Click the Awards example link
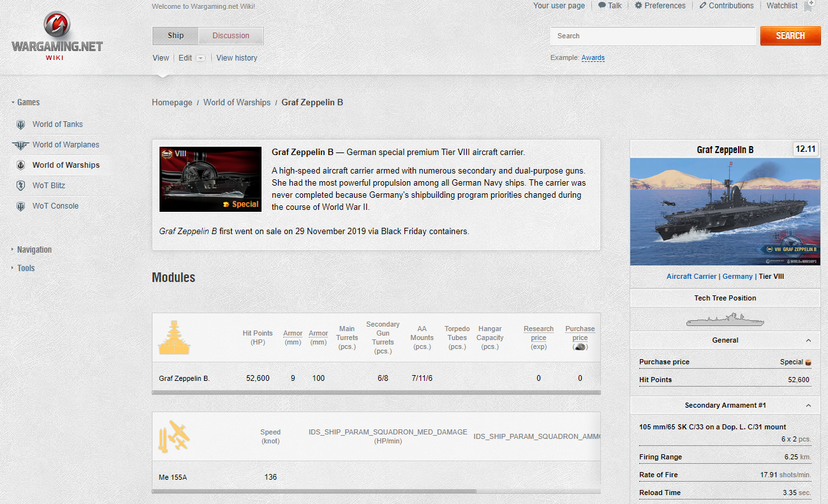Screen dimensions: 828x504 [x=593, y=58]
